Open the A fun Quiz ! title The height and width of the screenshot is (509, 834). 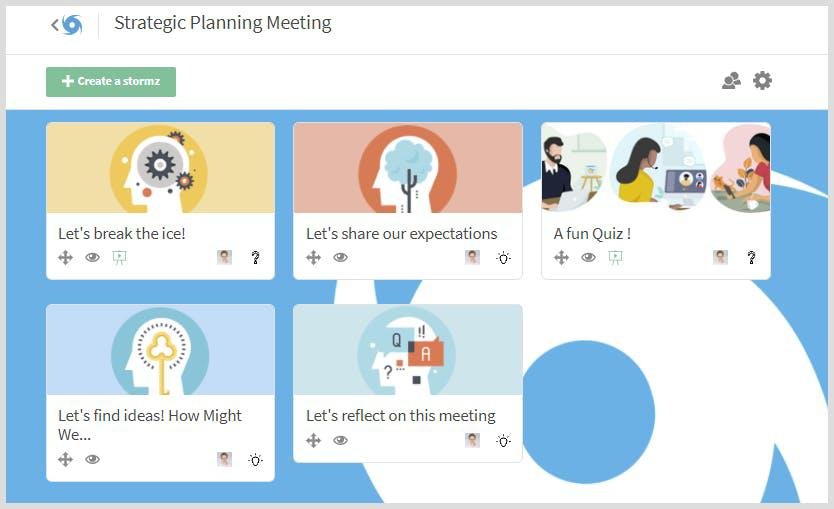point(592,233)
